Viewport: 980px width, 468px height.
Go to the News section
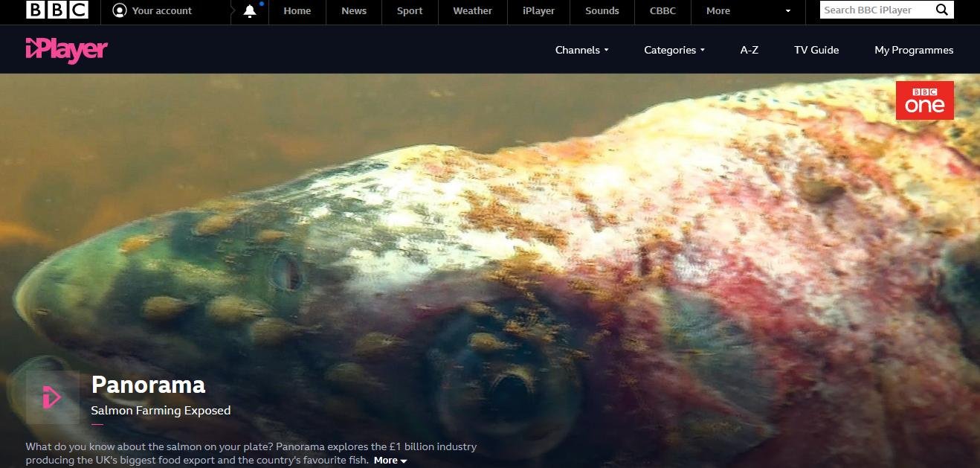coord(353,10)
